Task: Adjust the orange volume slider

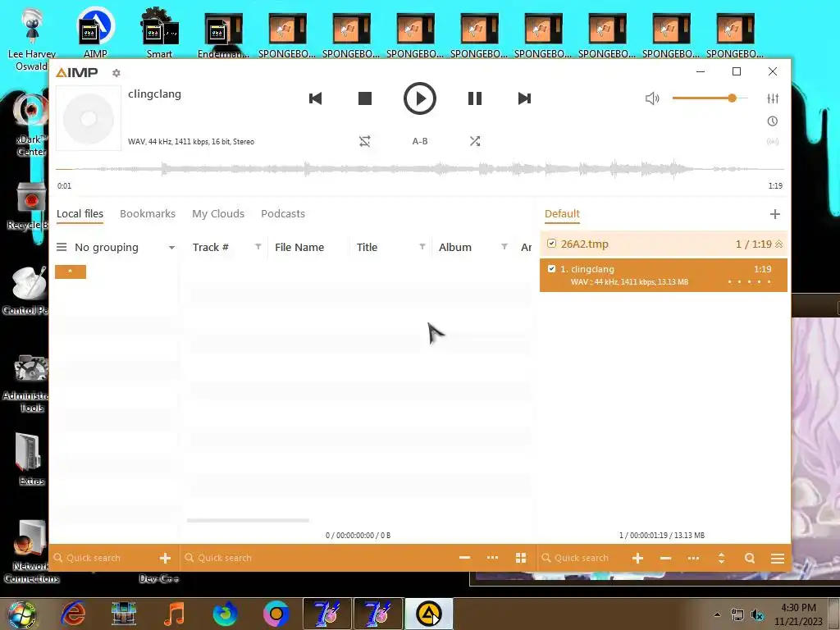Action: pos(710,98)
